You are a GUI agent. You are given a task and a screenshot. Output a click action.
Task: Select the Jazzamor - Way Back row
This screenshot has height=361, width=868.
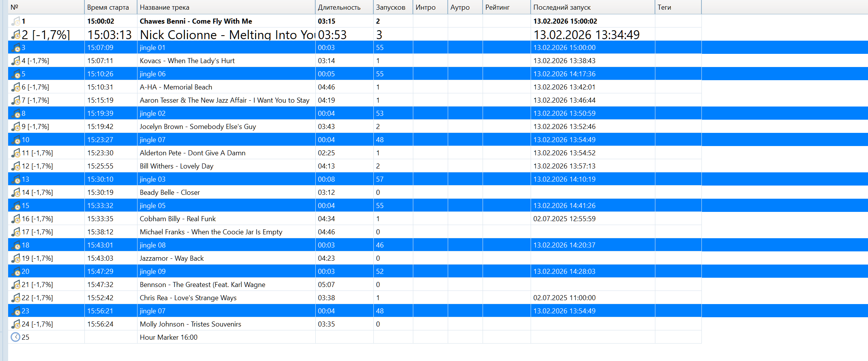[172, 258]
